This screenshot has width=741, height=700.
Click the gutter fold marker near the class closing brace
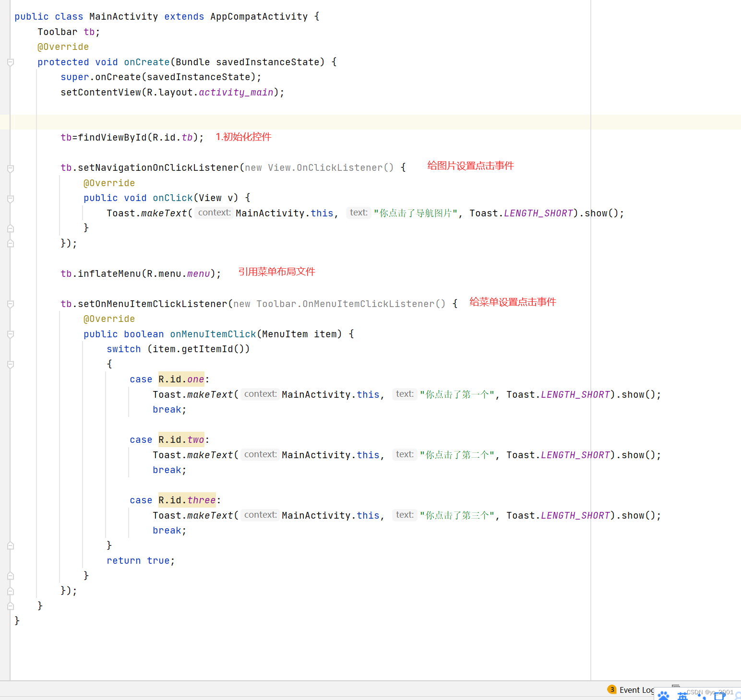pyautogui.click(x=10, y=605)
